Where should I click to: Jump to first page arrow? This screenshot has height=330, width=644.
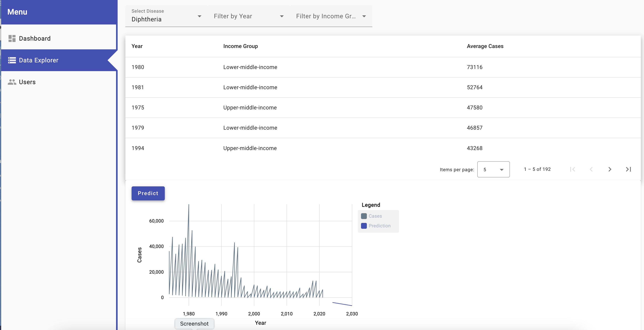click(x=573, y=169)
